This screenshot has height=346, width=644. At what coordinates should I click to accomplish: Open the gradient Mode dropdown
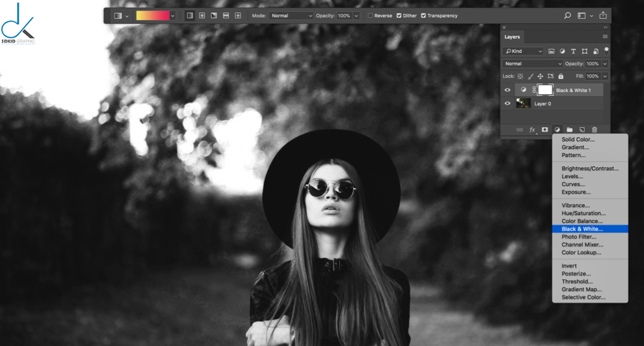click(x=291, y=16)
